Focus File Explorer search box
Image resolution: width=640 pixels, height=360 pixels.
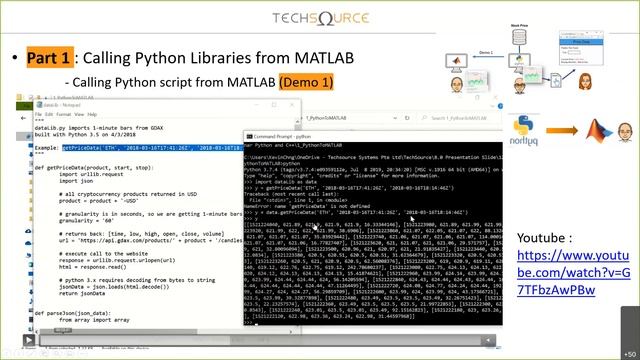coord(460,118)
